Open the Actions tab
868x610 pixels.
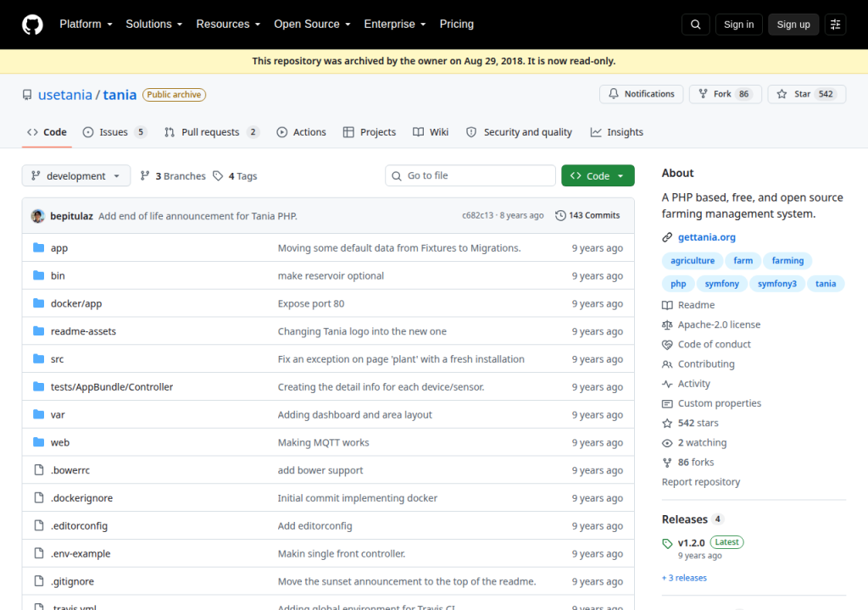(302, 131)
